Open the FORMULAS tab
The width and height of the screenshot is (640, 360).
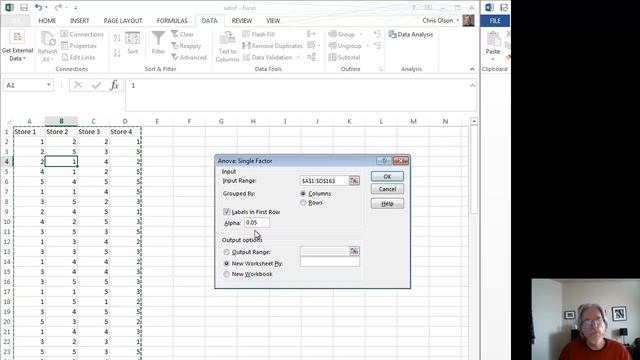point(172,20)
